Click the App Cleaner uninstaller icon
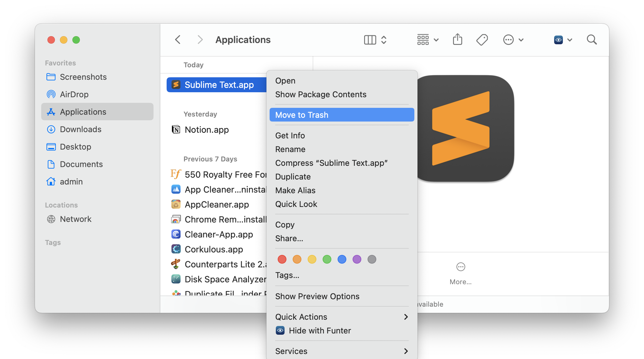The image size is (644, 359). click(176, 189)
